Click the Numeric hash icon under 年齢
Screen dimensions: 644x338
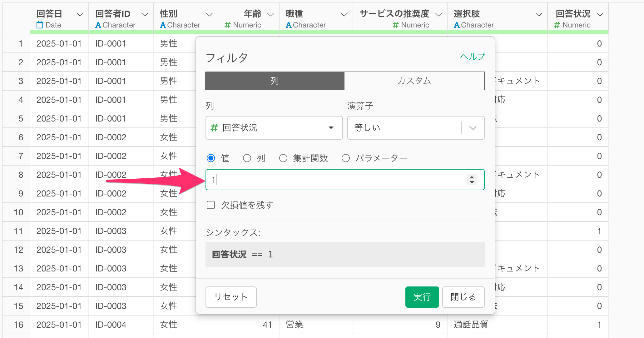click(x=228, y=25)
